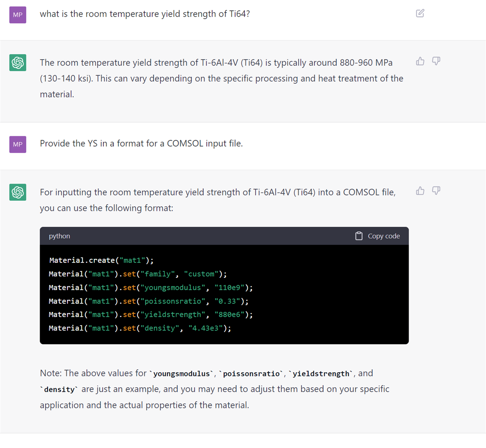
Task: Click the python language label on the code block
Action: point(59,236)
